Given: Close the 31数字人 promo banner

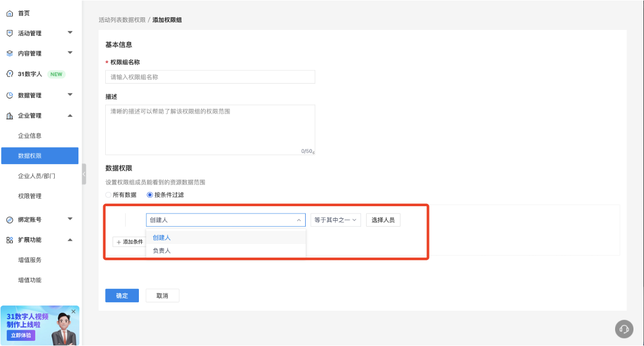Looking at the screenshot, I should 74,311.
